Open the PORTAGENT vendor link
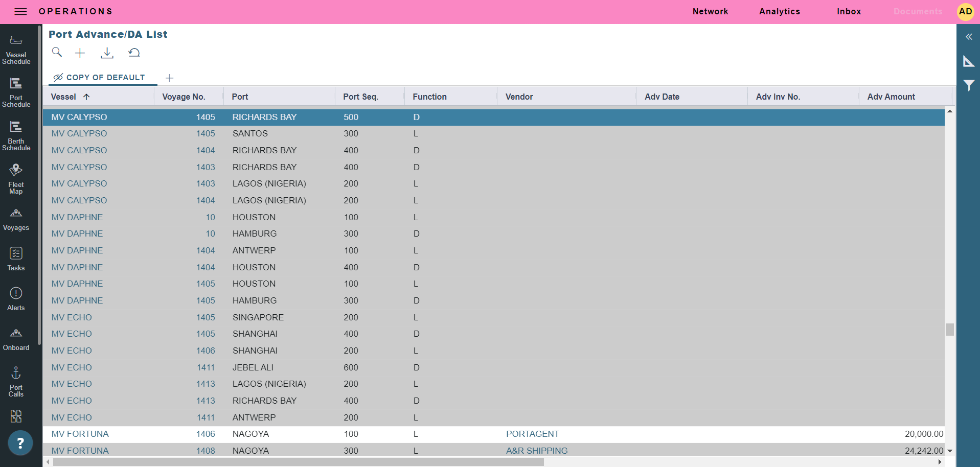This screenshot has width=980, height=467. 532,434
